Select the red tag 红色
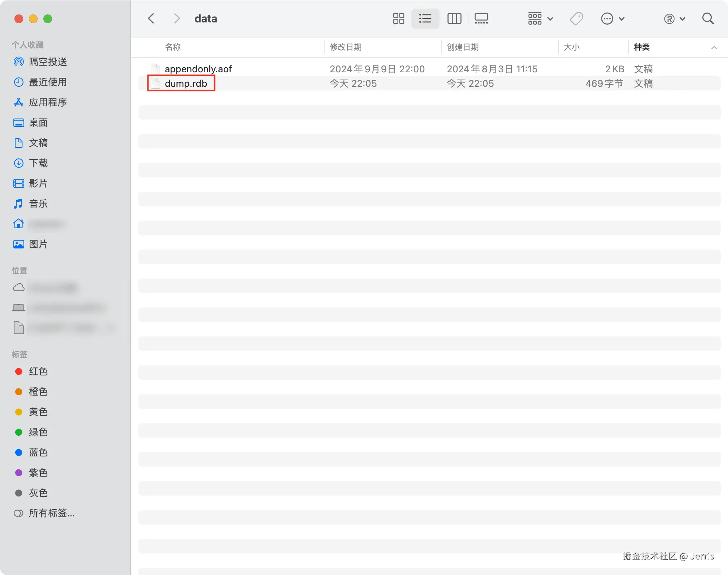 click(38, 371)
